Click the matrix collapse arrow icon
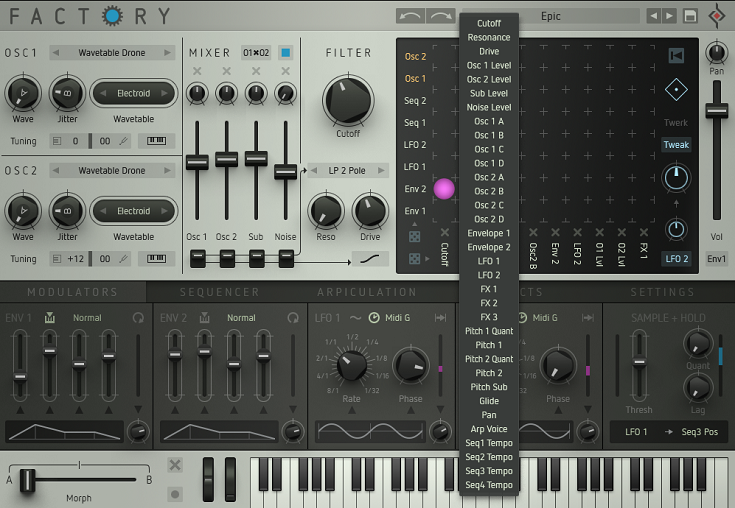735x508 pixels. [676, 56]
